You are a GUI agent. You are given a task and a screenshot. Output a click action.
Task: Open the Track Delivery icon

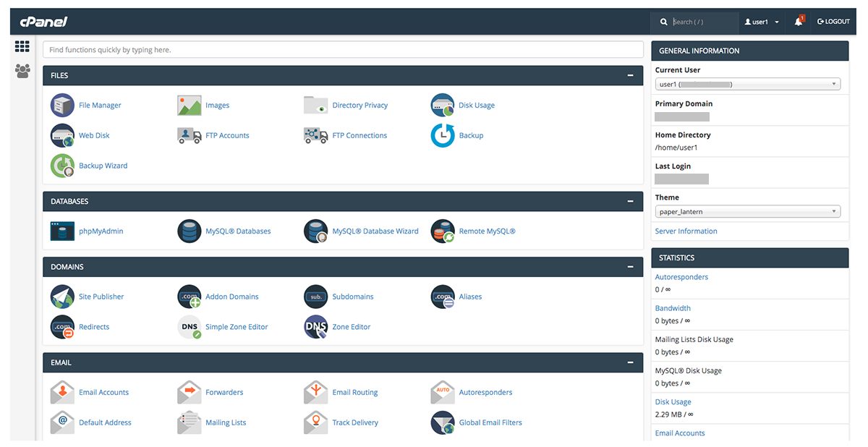point(316,422)
